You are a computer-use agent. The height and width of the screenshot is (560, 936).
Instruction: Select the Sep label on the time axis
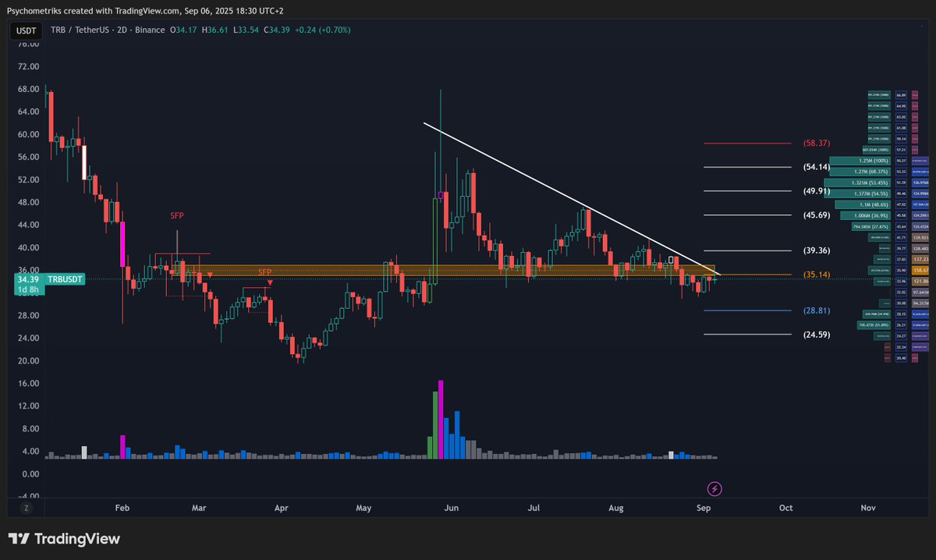pyautogui.click(x=704, y=508)
